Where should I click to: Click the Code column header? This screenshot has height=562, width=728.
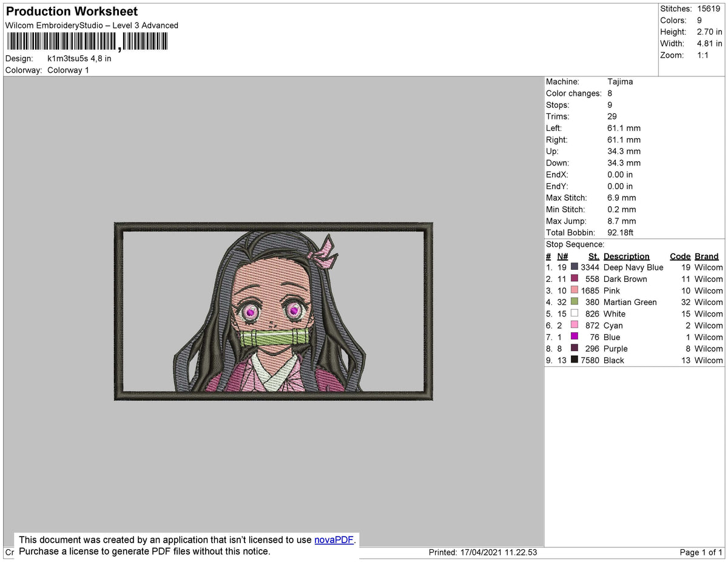click(x=680, y=256)
